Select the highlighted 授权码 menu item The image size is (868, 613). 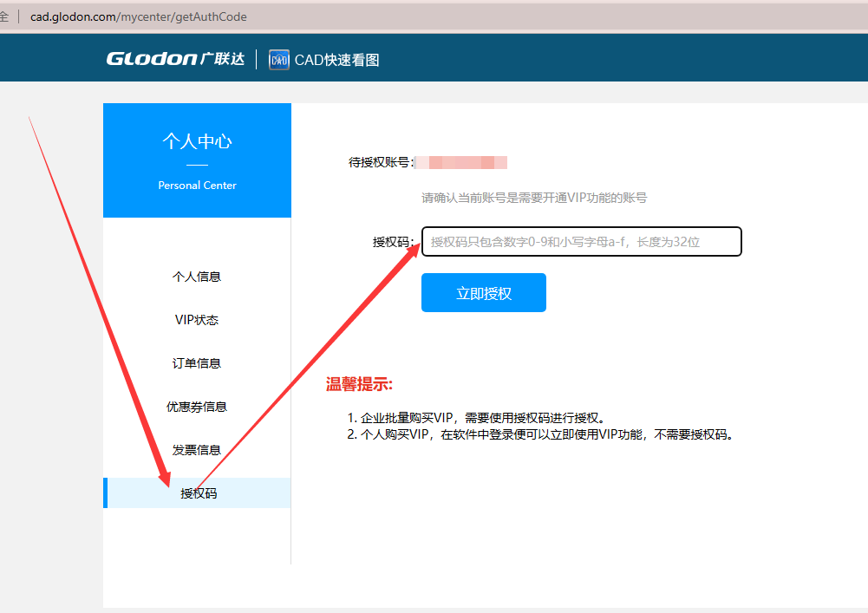click(199, 493)
